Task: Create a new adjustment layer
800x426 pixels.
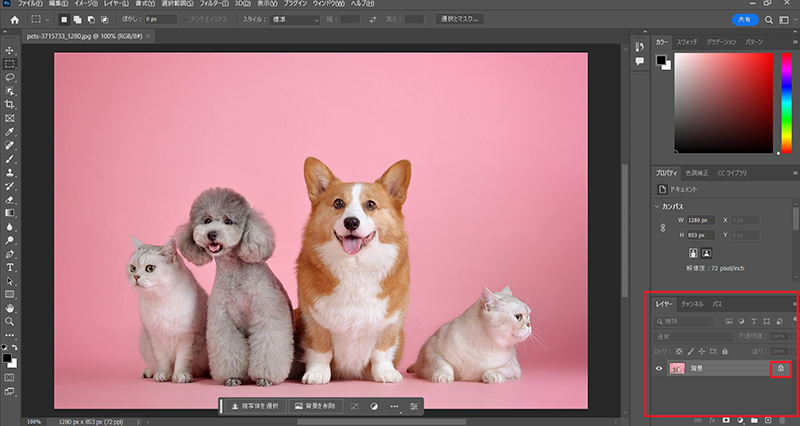Action: (x=740, y=421)
